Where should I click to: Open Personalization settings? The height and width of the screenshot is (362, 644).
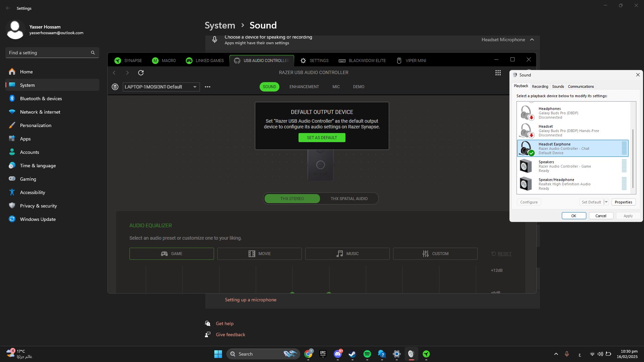(x=52, y=125)
